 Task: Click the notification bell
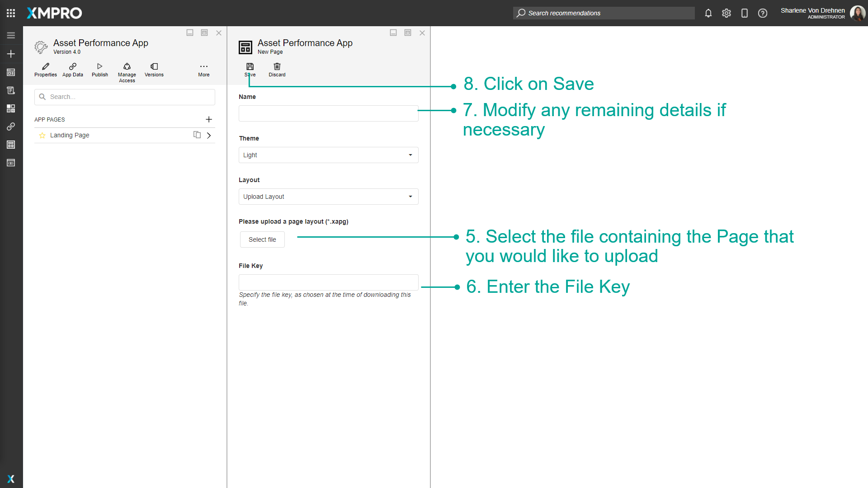tap(708, 13)
